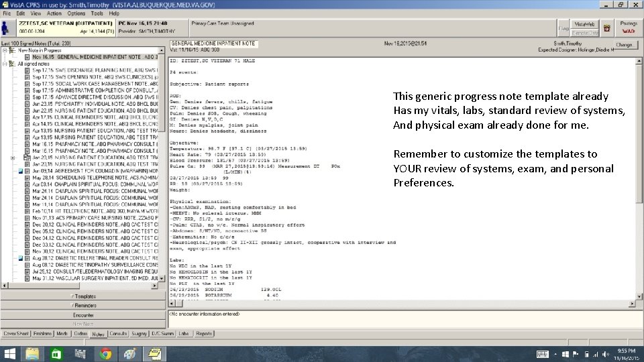644x362 pixels.
Task: Switch to the Cover Sheet tab
Action: pyautogui.click(x=16, y=334)
